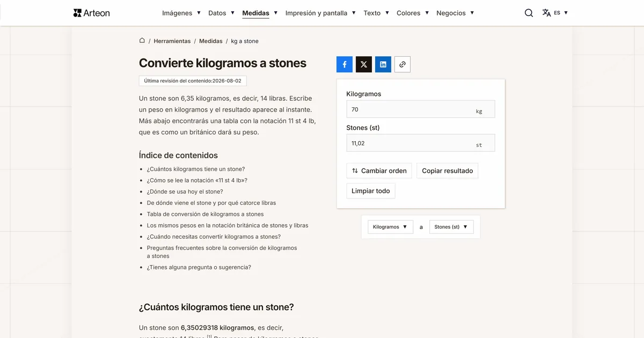Click the Arteon logo

[91, 13]
